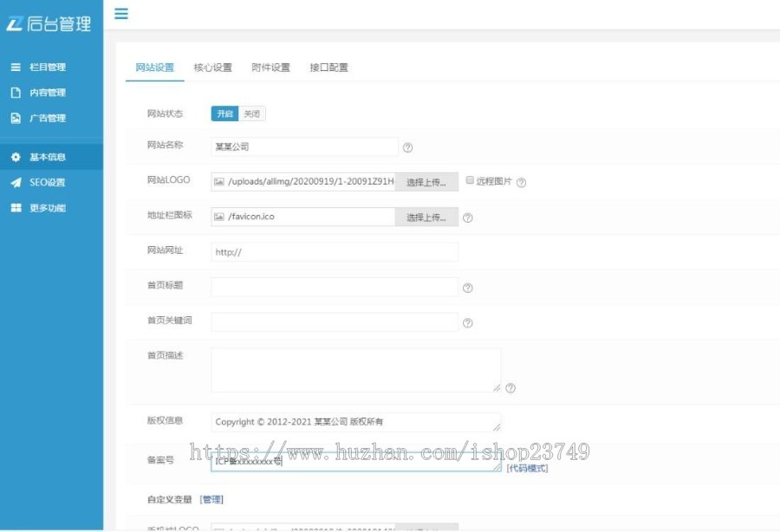Image resolution: width=780 pixels, height=532 pixels.
Task: Open 内容管理 in the sidebar
Action: coord(52,93)
